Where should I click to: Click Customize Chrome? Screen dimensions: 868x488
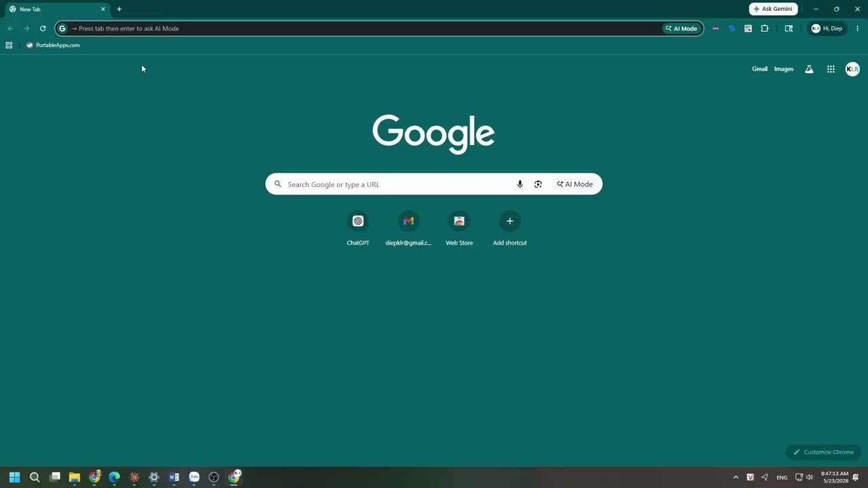[823, 452]
